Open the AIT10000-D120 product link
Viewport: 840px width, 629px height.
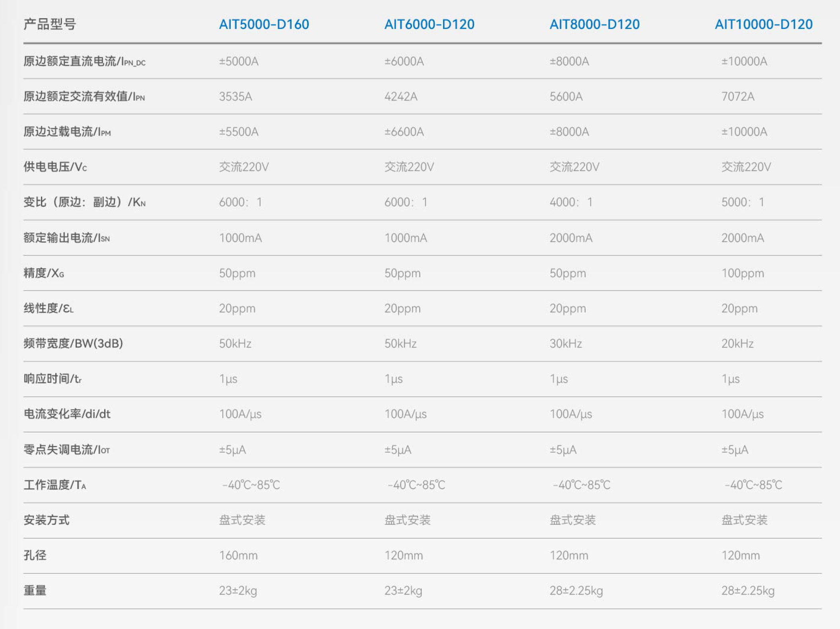coord(764,24)
